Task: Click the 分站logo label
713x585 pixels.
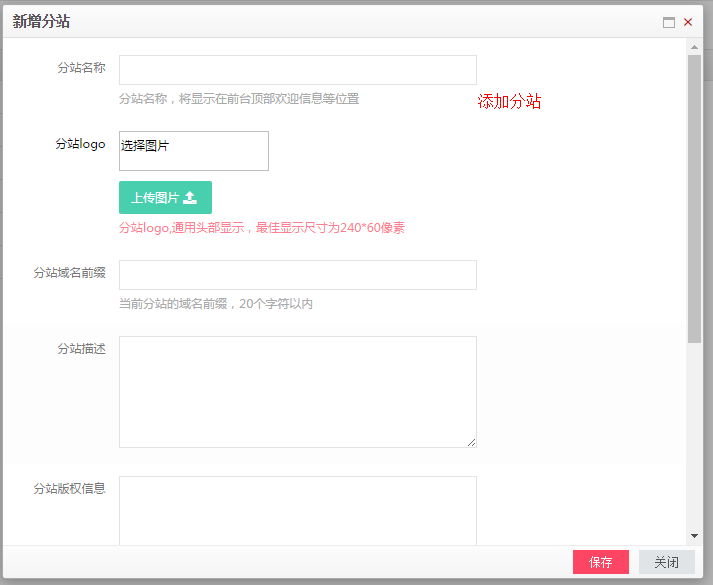Action: pyautogui.click(x=80, y=144)
